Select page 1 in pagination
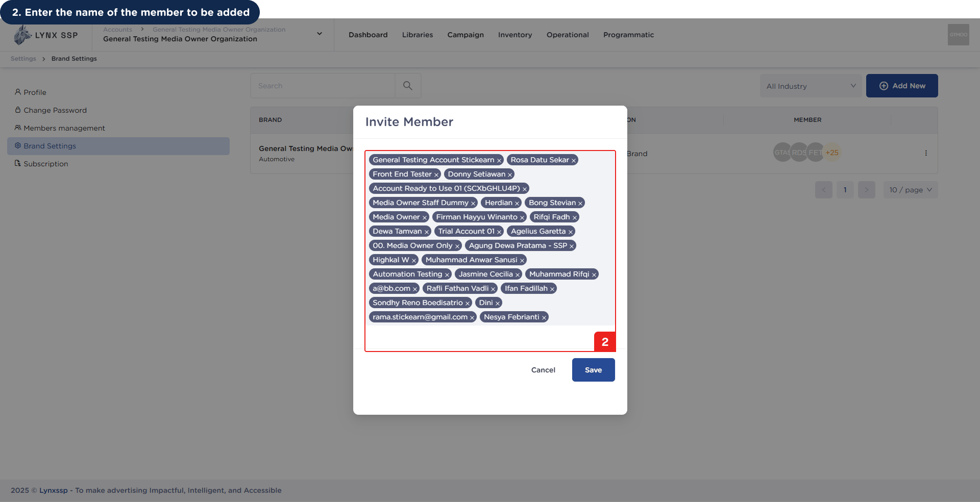This screenshot has width=980, height=502. [x=845, y=190]
